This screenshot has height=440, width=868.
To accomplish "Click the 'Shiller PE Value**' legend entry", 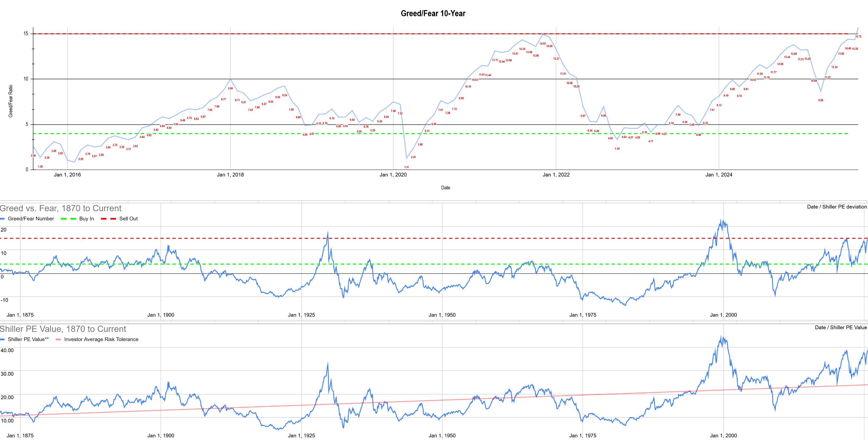I will tap(28, 339).
